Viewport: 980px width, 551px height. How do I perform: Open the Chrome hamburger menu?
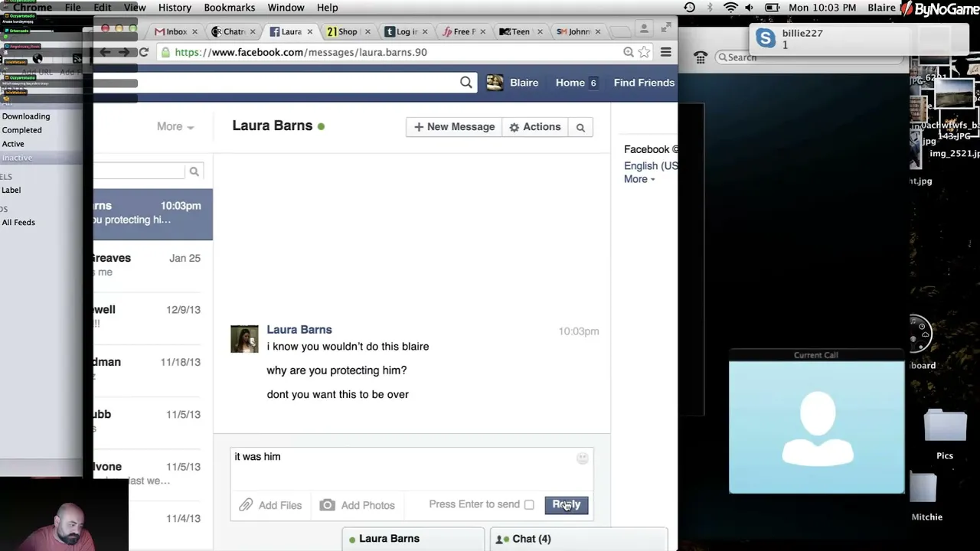(665, 52)
